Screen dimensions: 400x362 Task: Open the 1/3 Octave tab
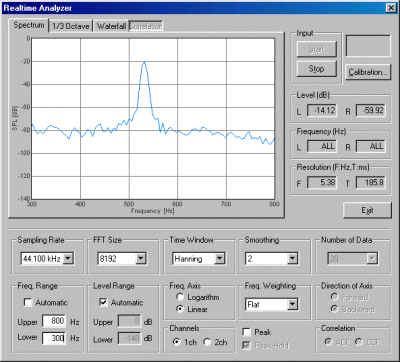pyautogui.click(x=71, y=26)
